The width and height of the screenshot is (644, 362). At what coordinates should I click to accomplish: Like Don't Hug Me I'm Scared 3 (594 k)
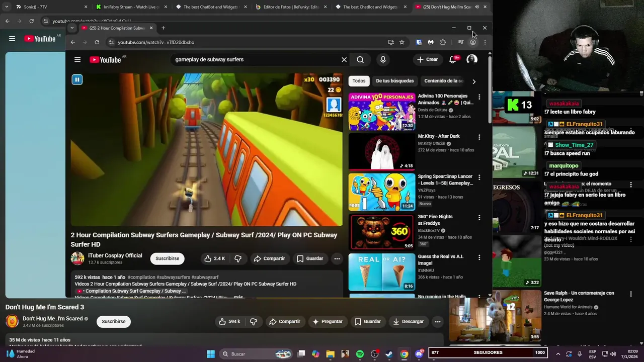pos(229,321)
